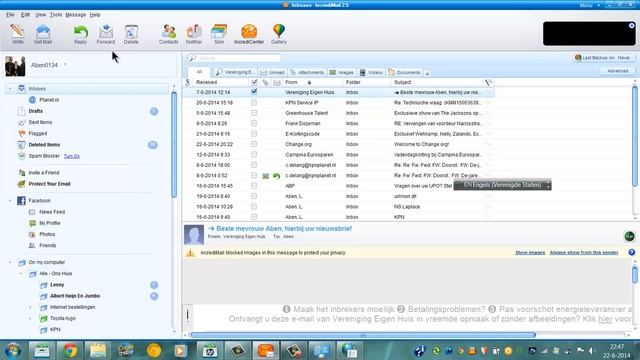Screen dimensions: 640x360
Task: Open the File menu
Action: (10, 15)
